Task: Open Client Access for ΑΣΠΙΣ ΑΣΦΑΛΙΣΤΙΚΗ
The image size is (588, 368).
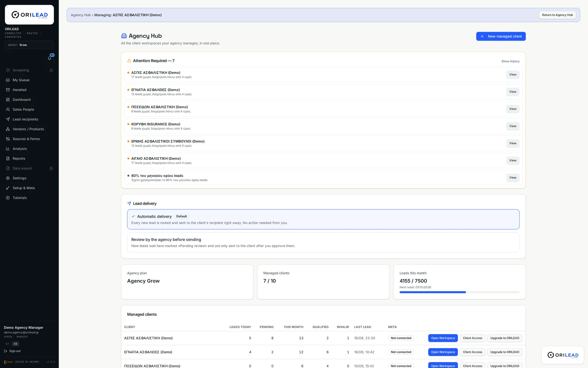Action: [472, 338]
